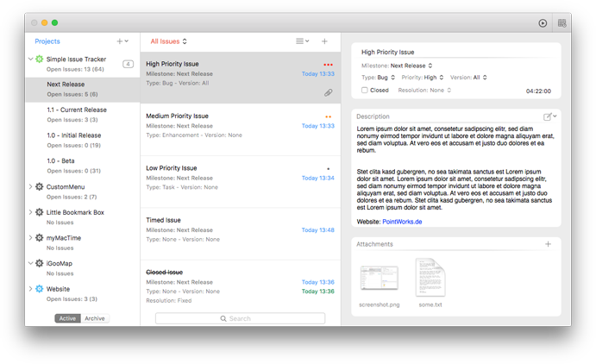Open the Milestone Next Release dropdown
The image size is (596, 364).
tap(411, 66)
